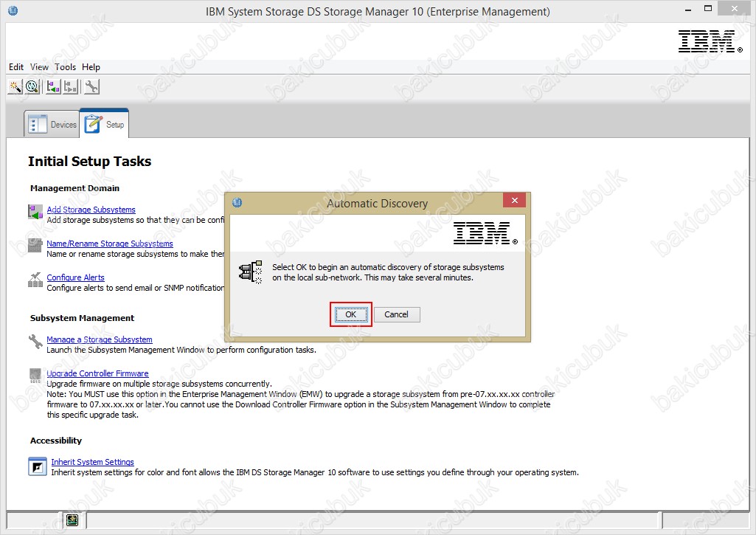Image resolution: width=756 pixels, height=535 pixels.
Task: Click 'Launch the Subsystem Management Window' description
Action: 181,350
